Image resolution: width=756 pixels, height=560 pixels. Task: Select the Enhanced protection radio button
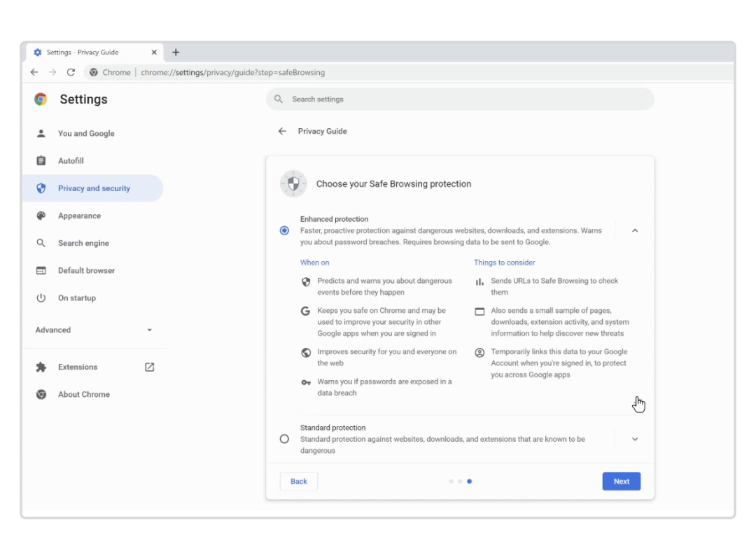(x=283, y=230)
